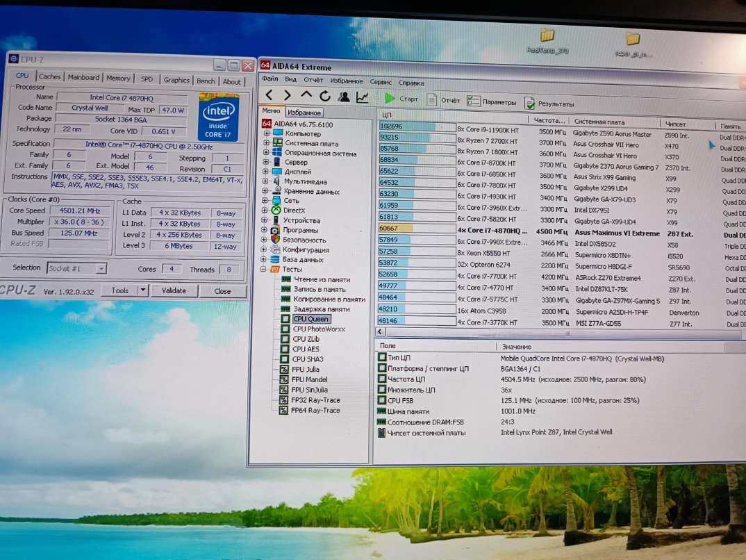Open Вид menu in AIDA64
The height and width of the screenshot is (560, 746).
[291, 79]
